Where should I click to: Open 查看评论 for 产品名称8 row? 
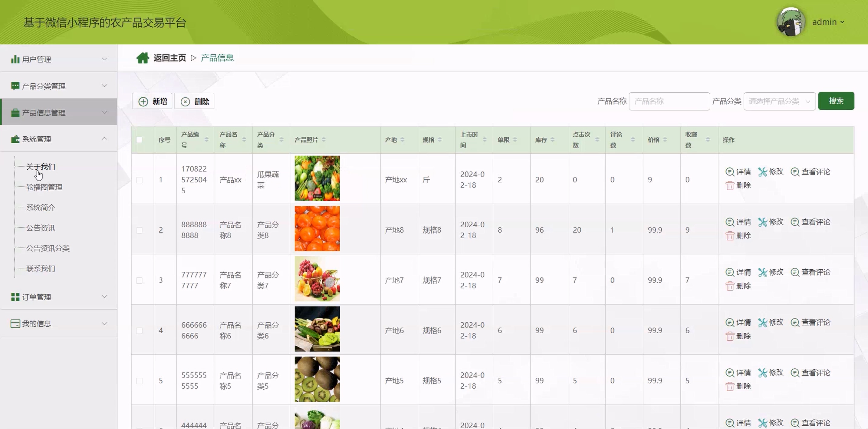pos(810,222)
